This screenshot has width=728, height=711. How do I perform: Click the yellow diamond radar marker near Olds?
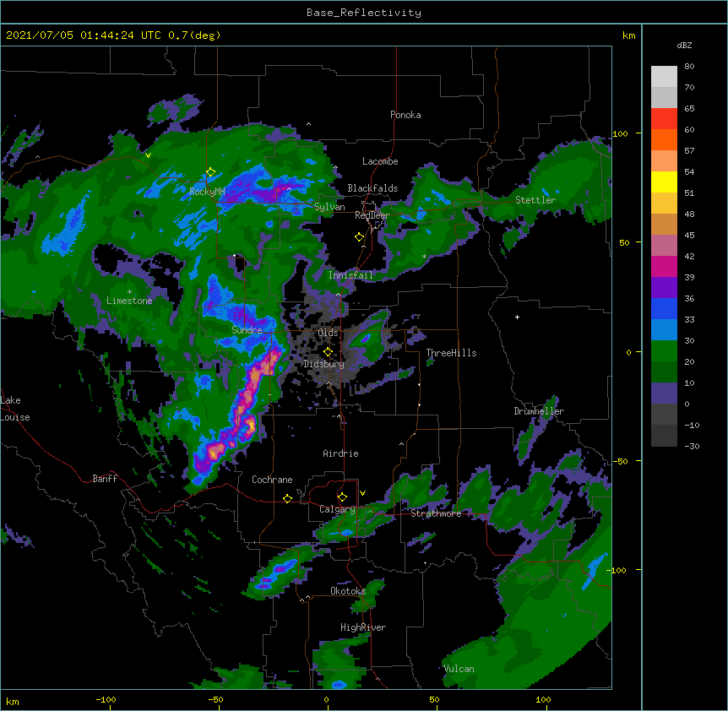pyautogui.click(x=328, y=351)
